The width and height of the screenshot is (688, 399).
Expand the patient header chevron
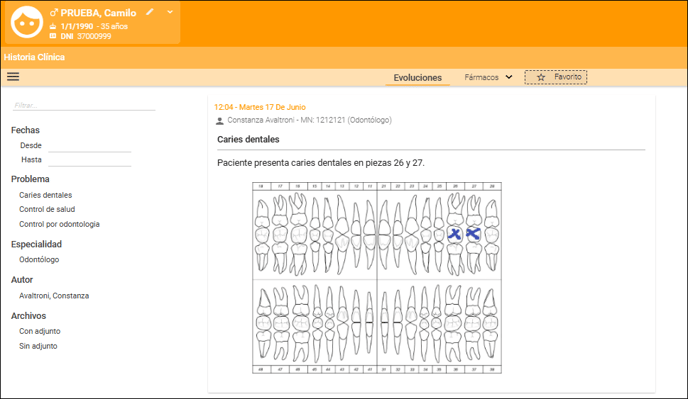click(170, 12)
